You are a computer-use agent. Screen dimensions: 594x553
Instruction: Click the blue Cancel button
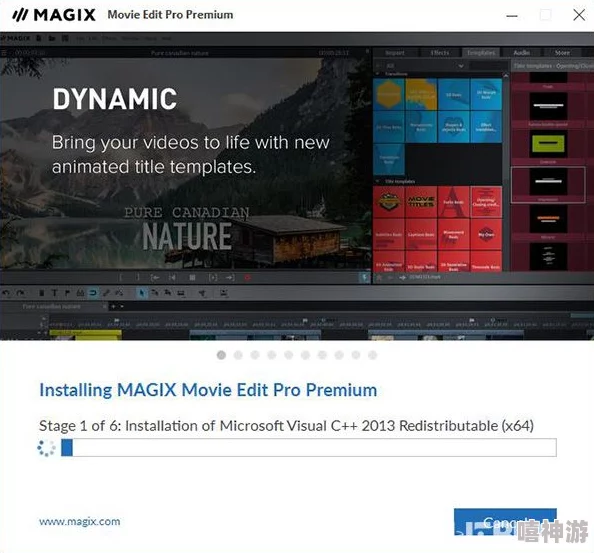pos(505,522)
